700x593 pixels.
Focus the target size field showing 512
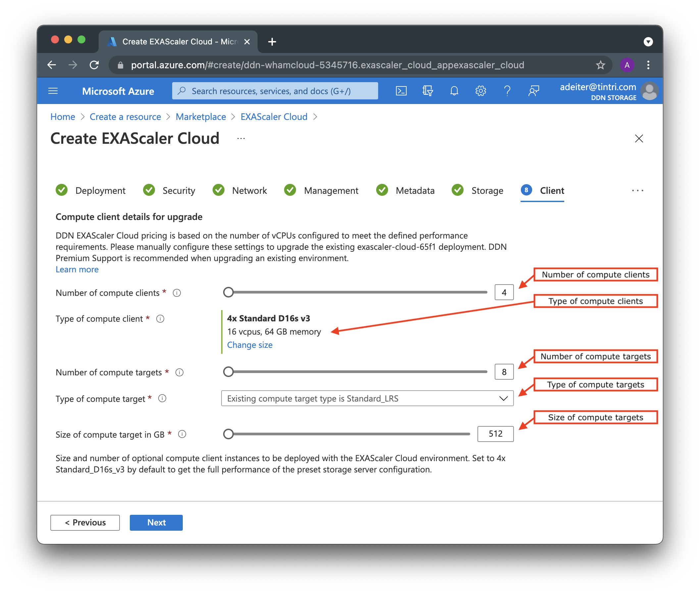495,434
